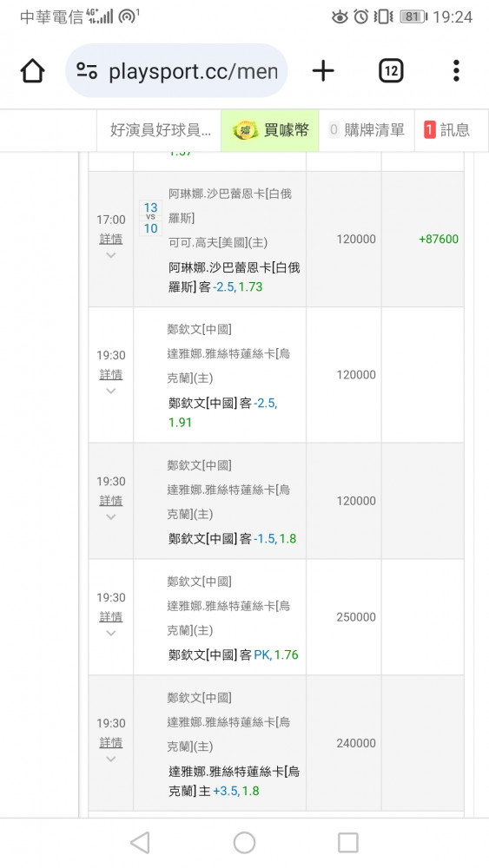
Task: Open a new tab with plus icon
Action: [x=323, y=71]
